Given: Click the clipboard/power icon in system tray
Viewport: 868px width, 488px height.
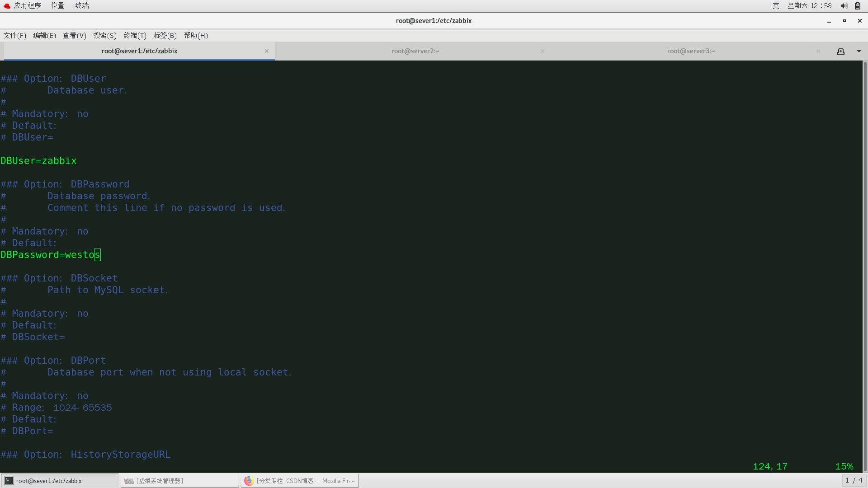Looking at the screenshot, I should (x=858, y=6).
